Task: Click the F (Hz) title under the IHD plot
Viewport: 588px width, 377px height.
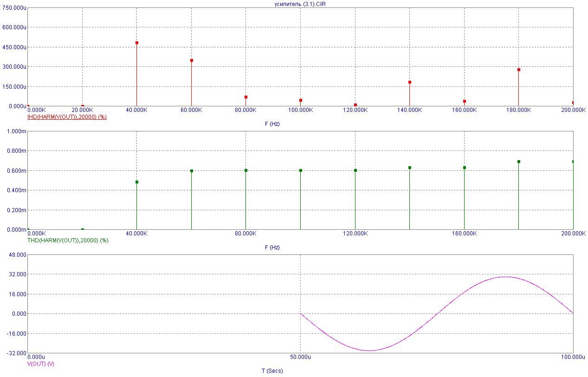Action: (x=272, y=124)
